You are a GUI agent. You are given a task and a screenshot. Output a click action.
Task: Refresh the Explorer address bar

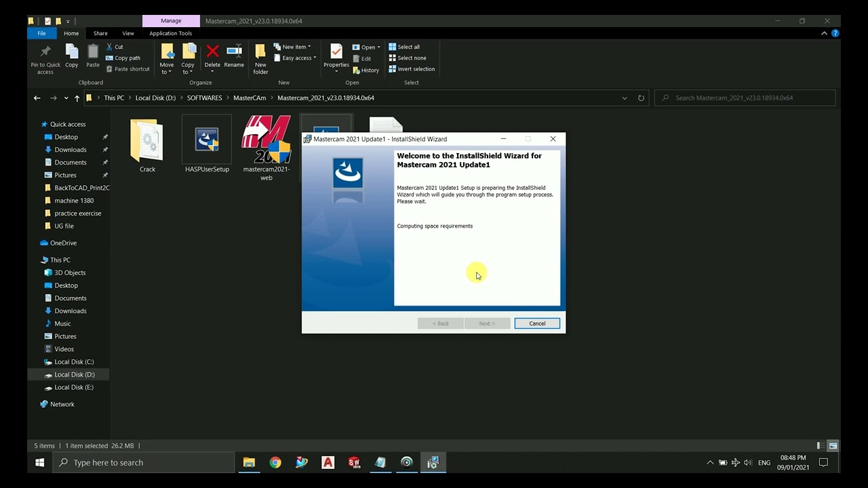pos(641,98)
